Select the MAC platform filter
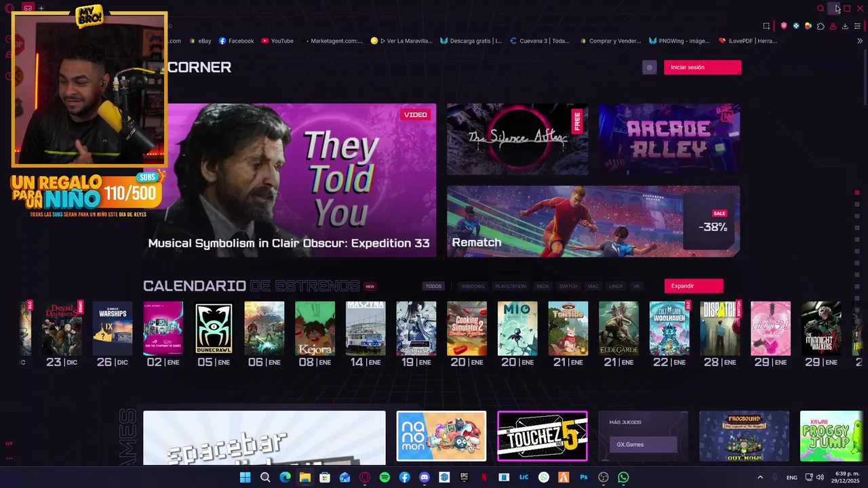 coord(593,286)
